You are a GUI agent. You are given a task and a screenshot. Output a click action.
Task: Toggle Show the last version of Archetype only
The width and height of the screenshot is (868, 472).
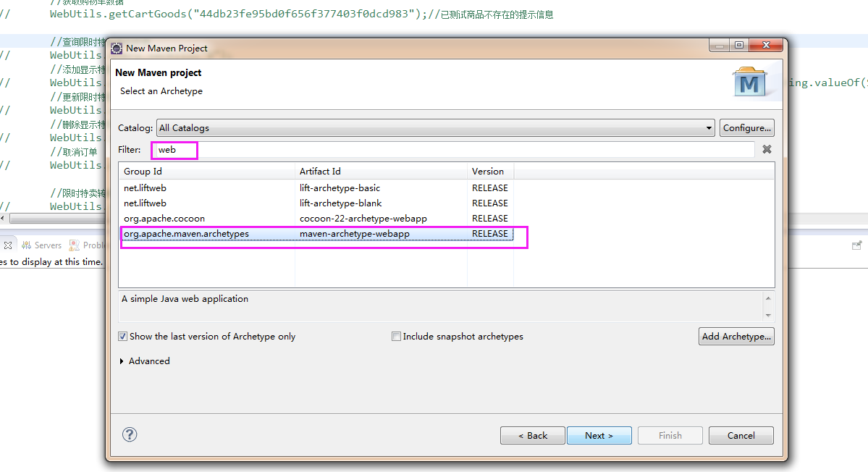tap(123, 337)
